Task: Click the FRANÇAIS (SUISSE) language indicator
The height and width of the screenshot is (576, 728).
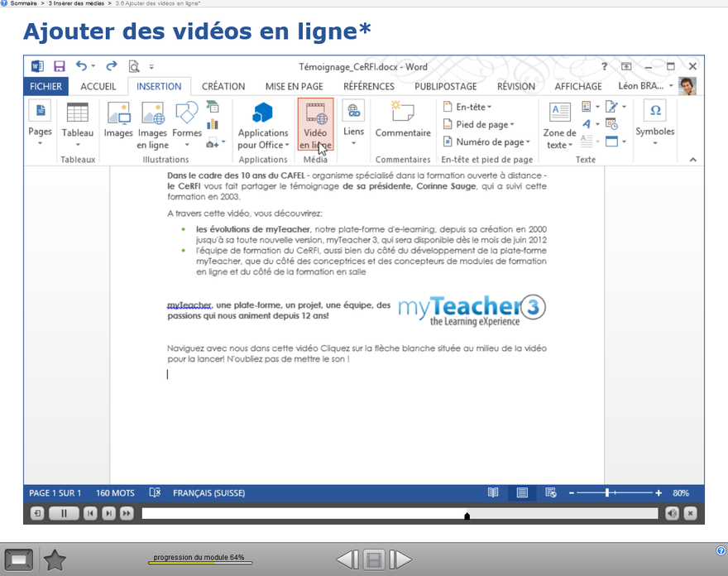Action: (208, 493)
